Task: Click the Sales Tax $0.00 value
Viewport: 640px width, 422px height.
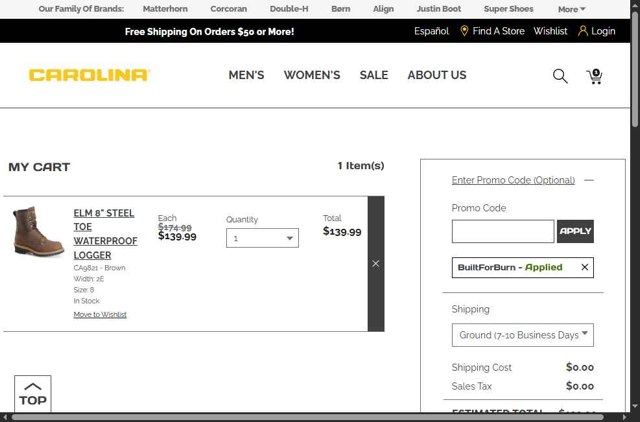Action: click(580, 386)
